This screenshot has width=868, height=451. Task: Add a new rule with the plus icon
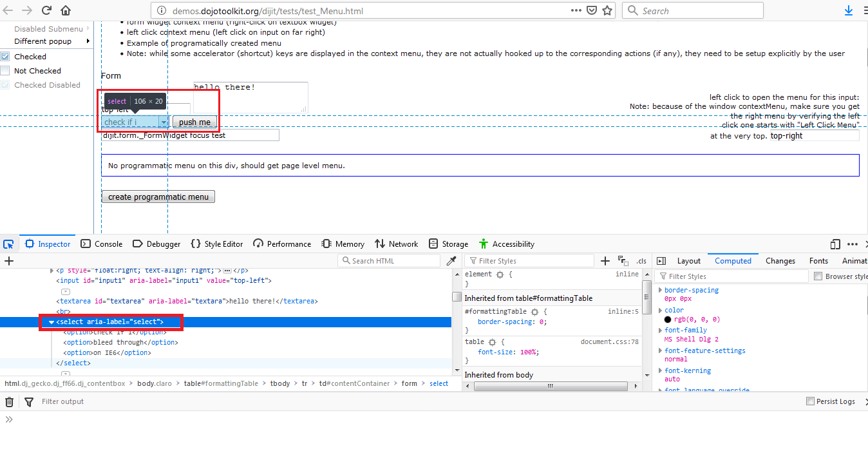pyautogui.click(x=605, y=260)
